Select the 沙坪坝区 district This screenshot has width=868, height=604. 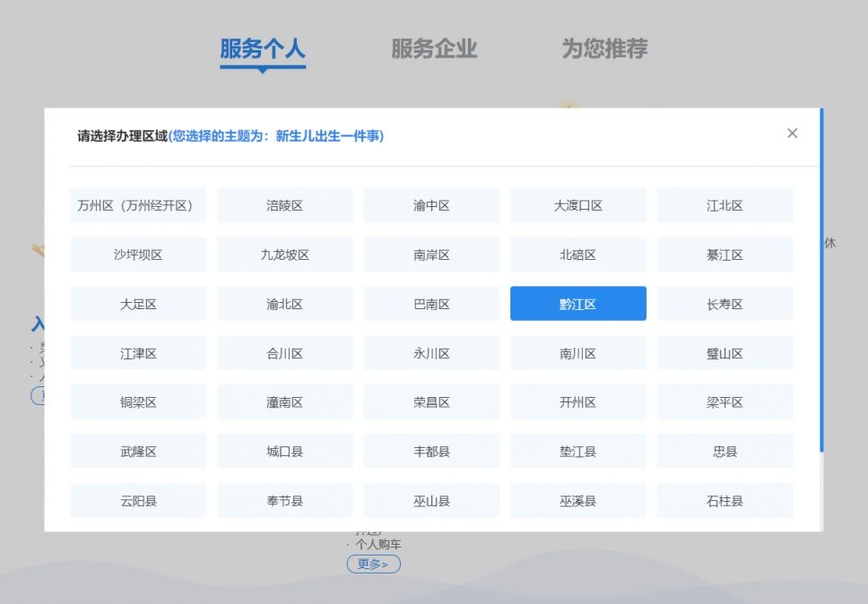137,254
